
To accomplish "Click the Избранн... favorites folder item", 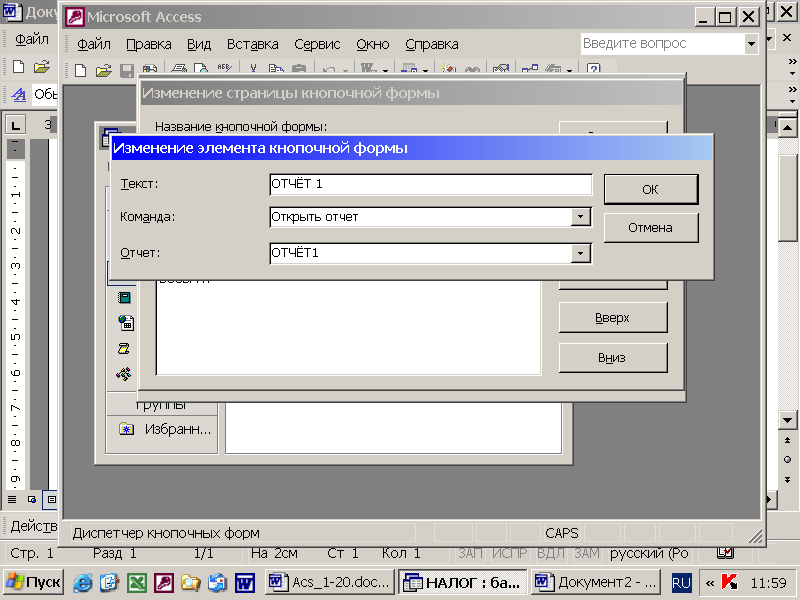I will click(x=164, y=429).
